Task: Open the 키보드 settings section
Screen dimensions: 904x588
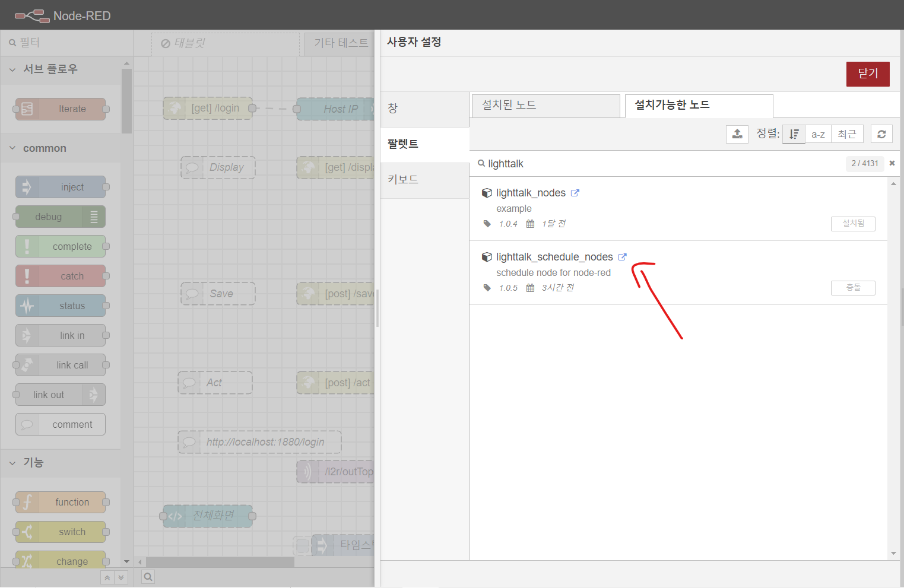Action: tap(424, 180)
